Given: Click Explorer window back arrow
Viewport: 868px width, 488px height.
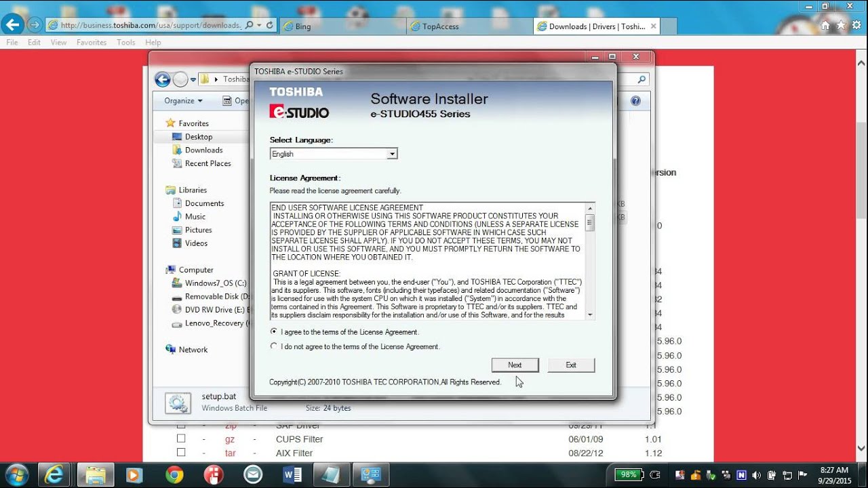Looking at the screenshot, I should 162,79.
